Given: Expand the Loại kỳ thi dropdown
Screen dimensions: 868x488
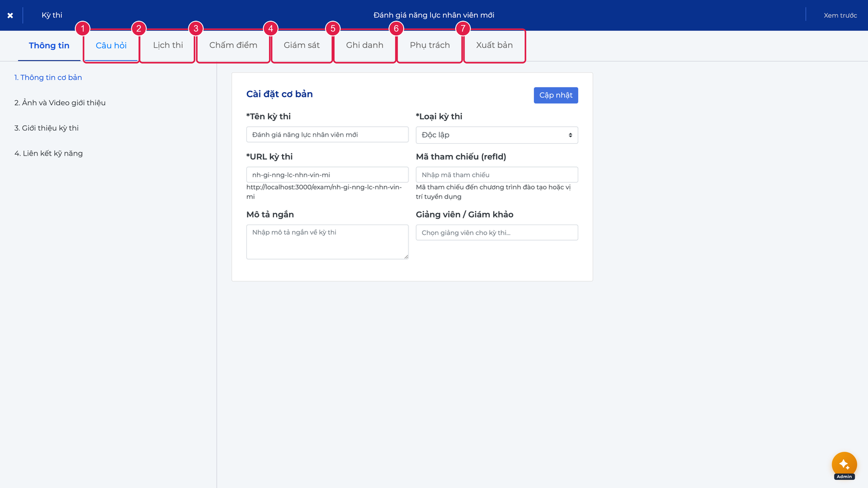Looking at the screenshot, I should [497, 135].
